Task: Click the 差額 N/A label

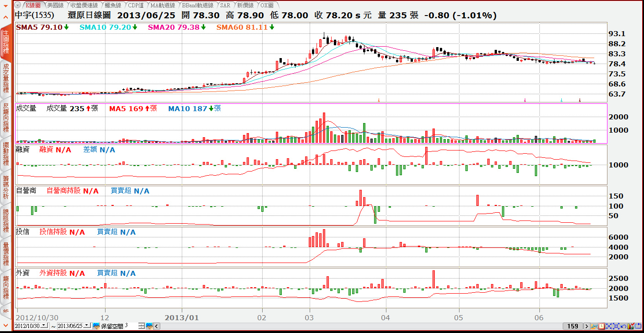Action: (x=99, y=150)
